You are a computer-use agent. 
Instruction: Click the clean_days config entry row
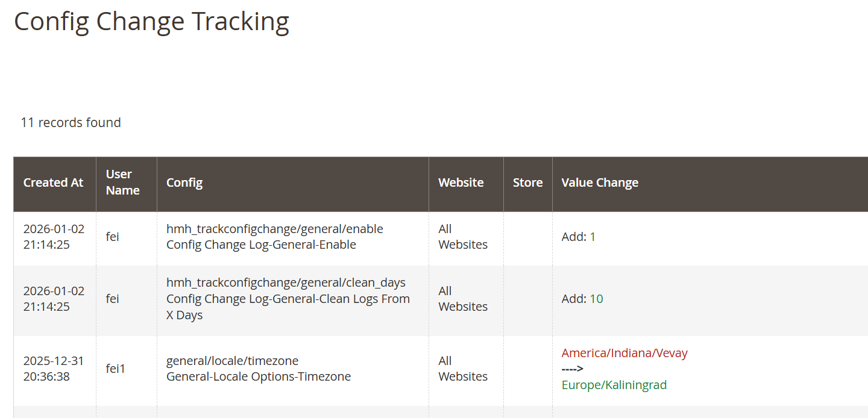point(288,298)
